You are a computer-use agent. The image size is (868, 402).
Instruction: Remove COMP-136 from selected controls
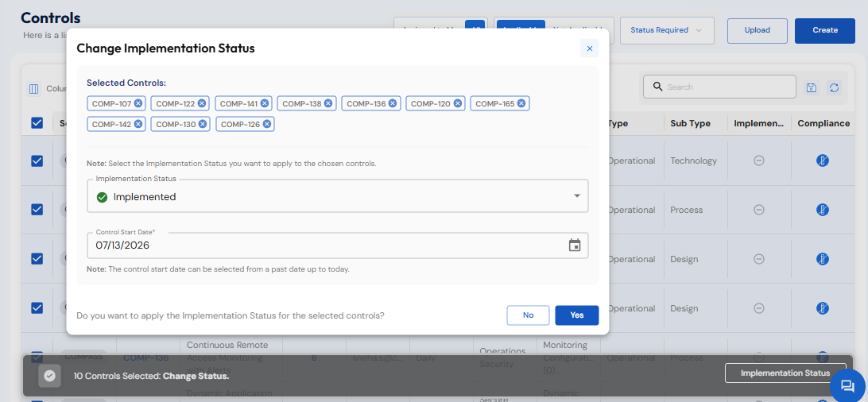[393, 103]
